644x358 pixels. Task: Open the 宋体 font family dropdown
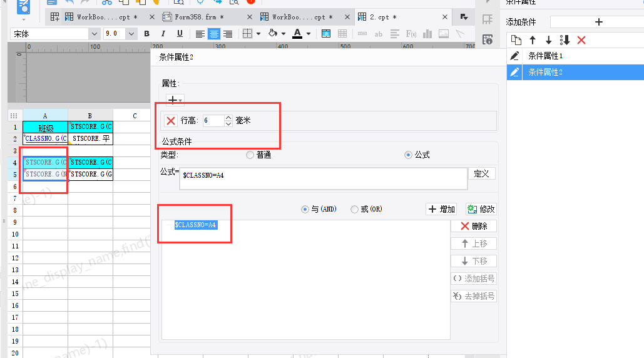(95, 34)
